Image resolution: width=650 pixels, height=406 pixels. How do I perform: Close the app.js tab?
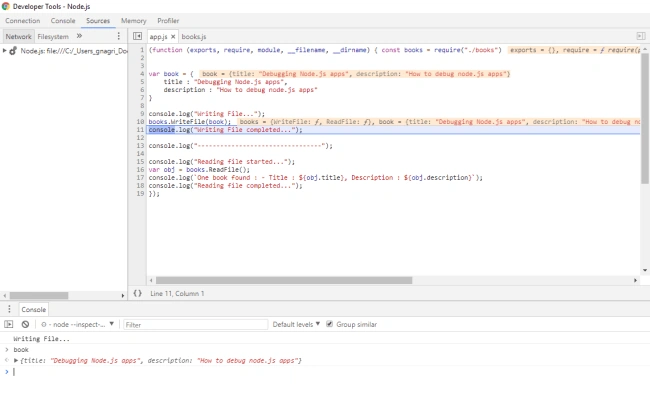pyautogui.click(x=173, y=36)
